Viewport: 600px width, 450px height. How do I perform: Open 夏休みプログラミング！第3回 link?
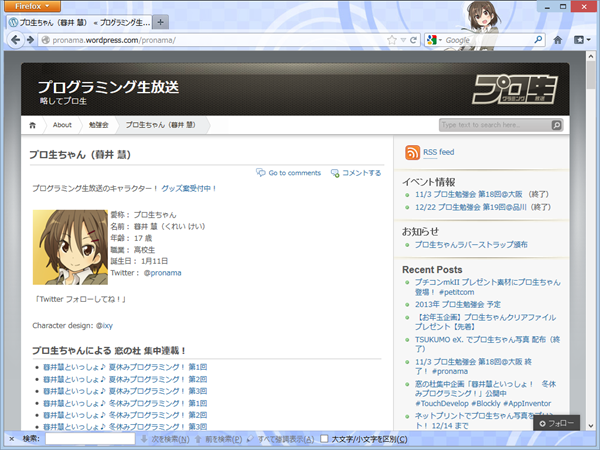coord(125,391)
